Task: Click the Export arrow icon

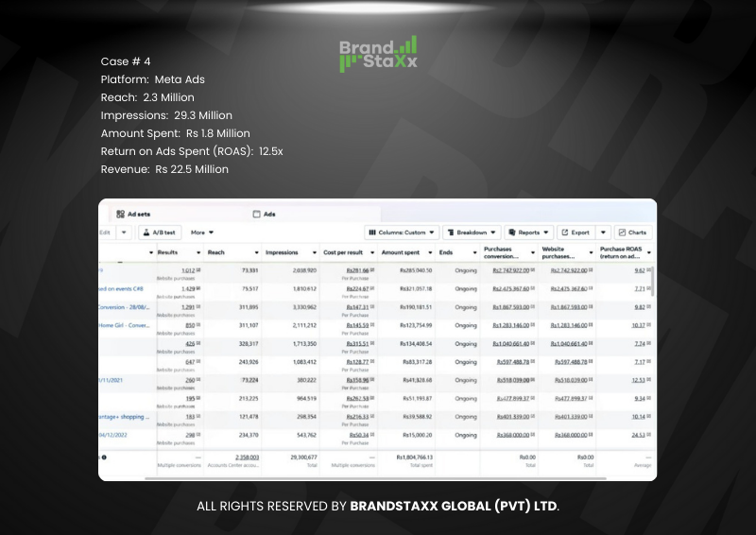Action: click(x=564, y=233)
